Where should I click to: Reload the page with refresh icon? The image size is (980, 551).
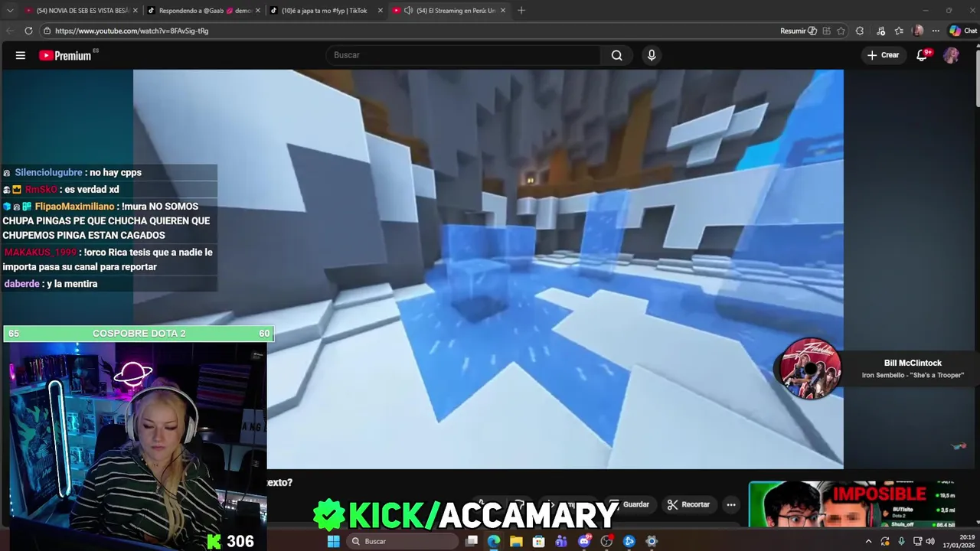coord(28,31)
